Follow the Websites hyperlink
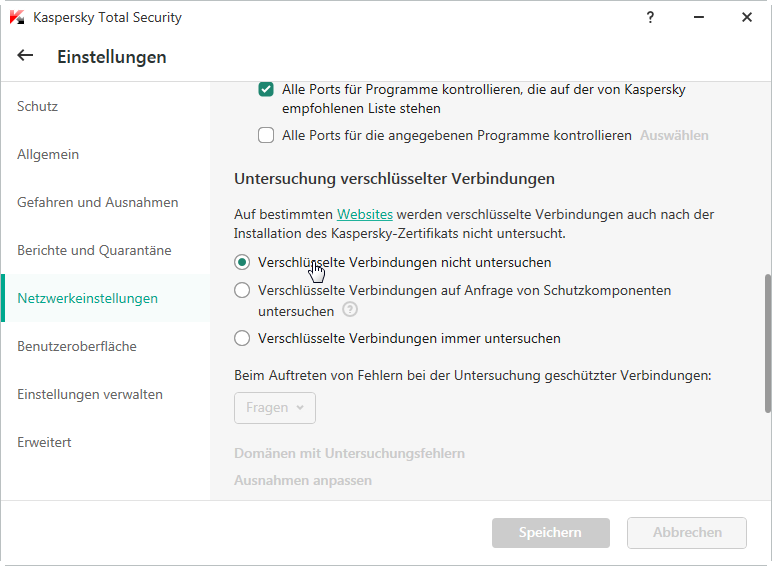 click(x=364, y=214)
